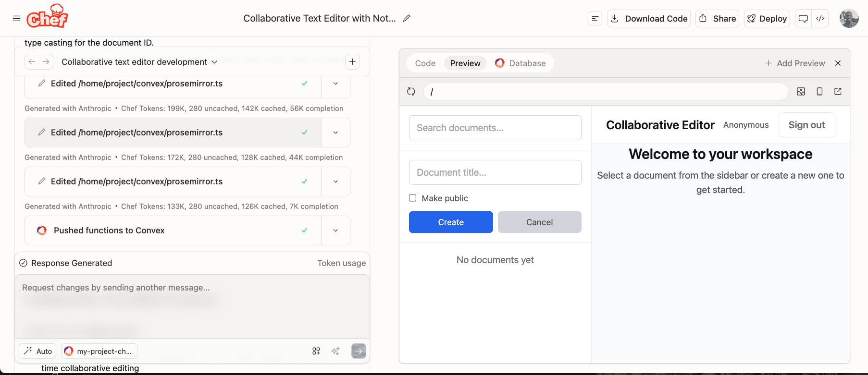This screenshot has height=375, width=868.
Task: Click the plus icon for new chat
Action: [352, 61]
